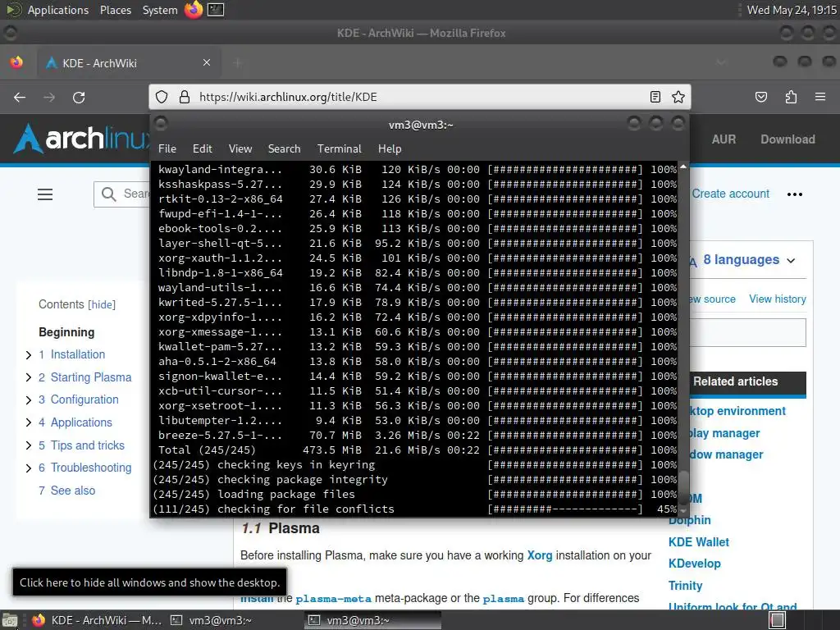Image resolution: width=840 pixels, height=630 pixels.
Task: Click Firefox icon left of tab bar
Action: pyautogui.click(x=16, y=62)
